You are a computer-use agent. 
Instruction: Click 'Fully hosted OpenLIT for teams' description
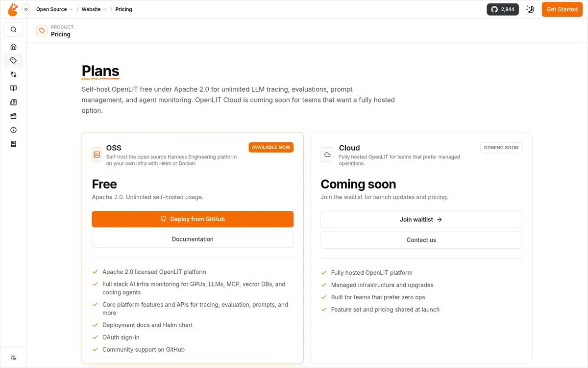coord(399,160)
